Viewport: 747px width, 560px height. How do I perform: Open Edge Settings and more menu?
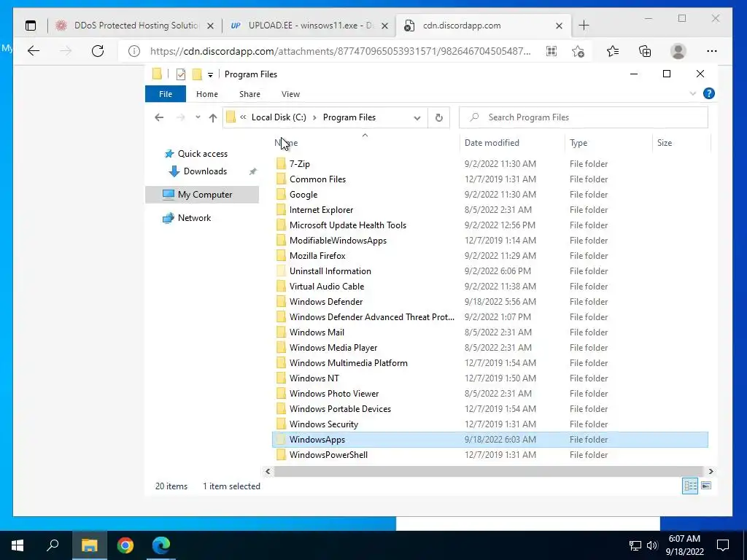(x=712, y=51)
